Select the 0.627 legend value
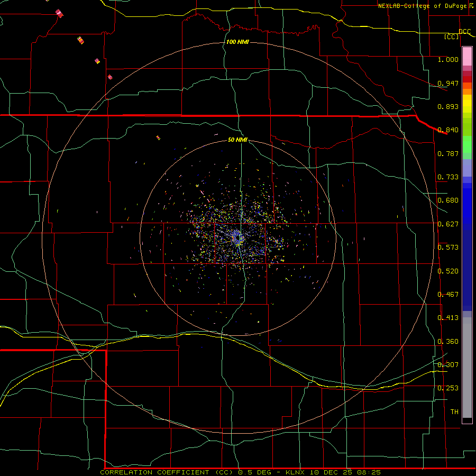Viewport: 476px width, 476px height. [448, 224]
